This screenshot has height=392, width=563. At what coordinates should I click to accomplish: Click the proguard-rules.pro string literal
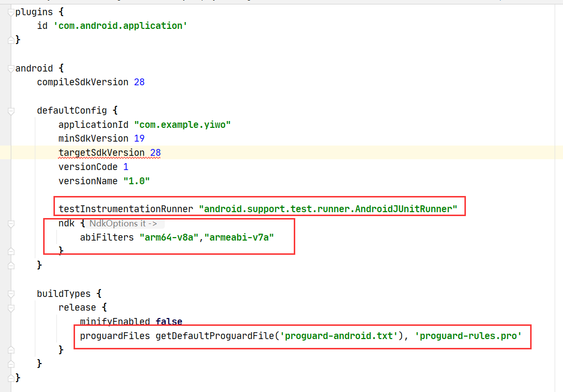pos(468,336)
